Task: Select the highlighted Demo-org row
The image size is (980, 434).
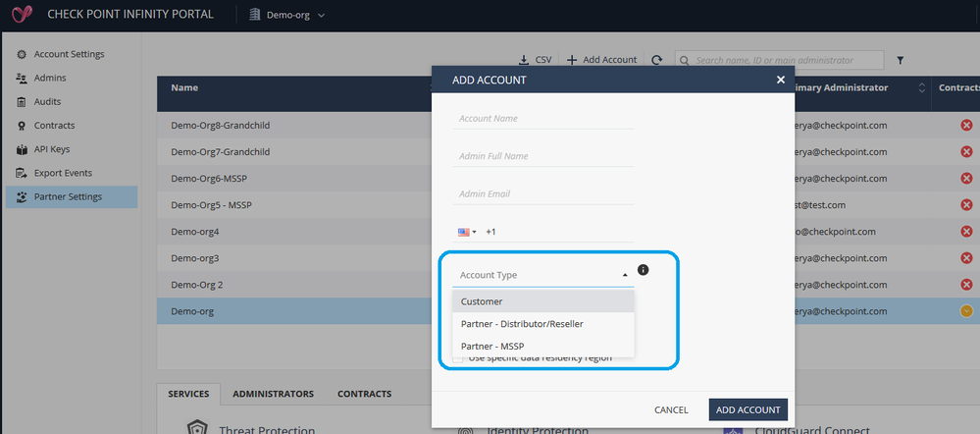Action: 294,311
